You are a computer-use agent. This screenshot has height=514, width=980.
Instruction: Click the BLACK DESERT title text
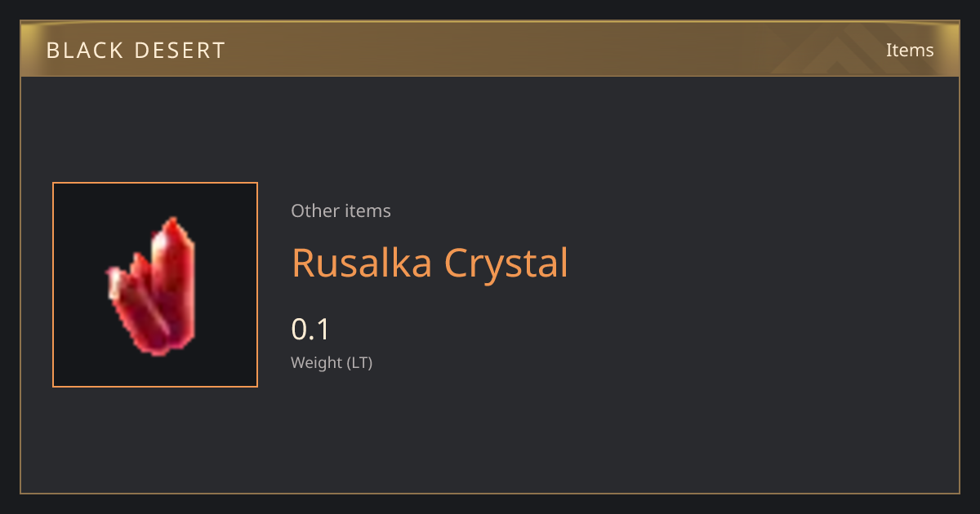tap(136, 51)
